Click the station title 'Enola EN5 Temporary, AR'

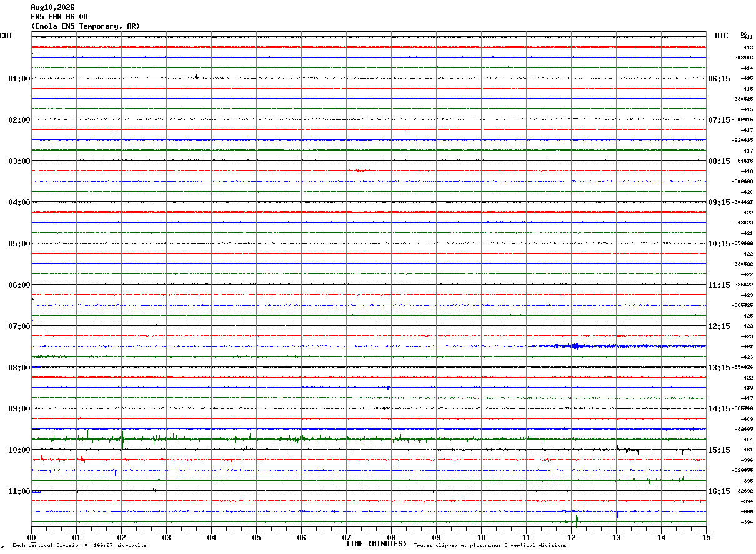coord(86,26)
